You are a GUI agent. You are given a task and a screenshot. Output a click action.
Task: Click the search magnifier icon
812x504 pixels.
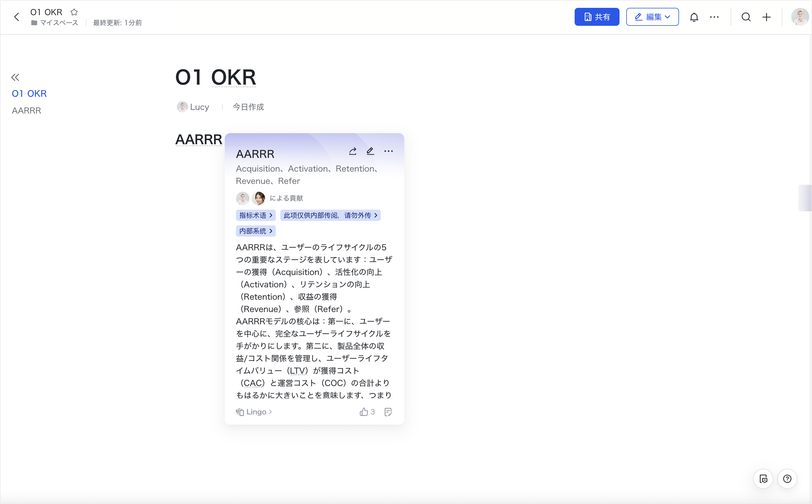tap(746, 17)
